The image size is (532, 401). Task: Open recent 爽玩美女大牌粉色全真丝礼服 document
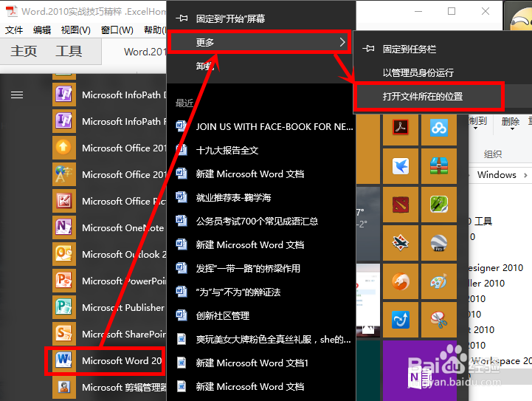[x=261, y=339]
